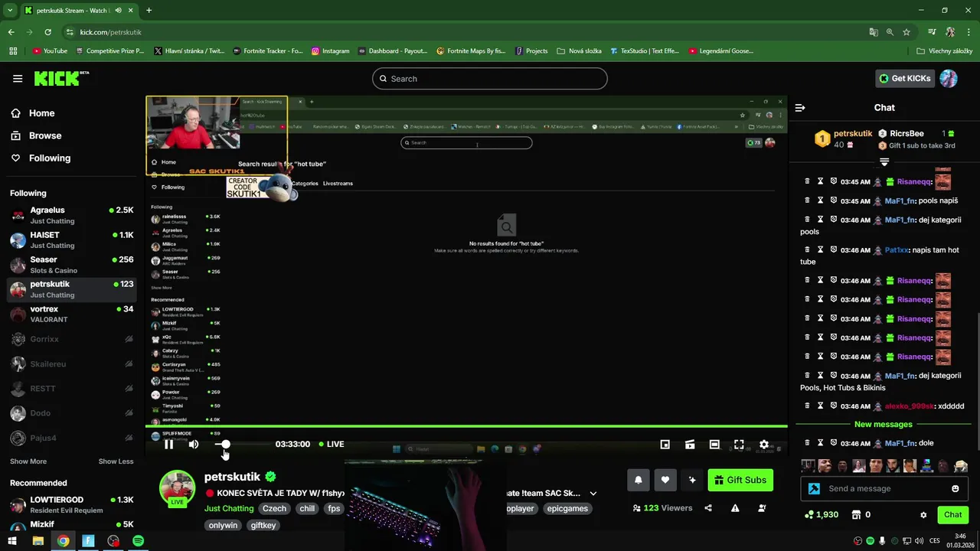
Task: Open the user moderation icon near Viewers
Action: point(762,508)
